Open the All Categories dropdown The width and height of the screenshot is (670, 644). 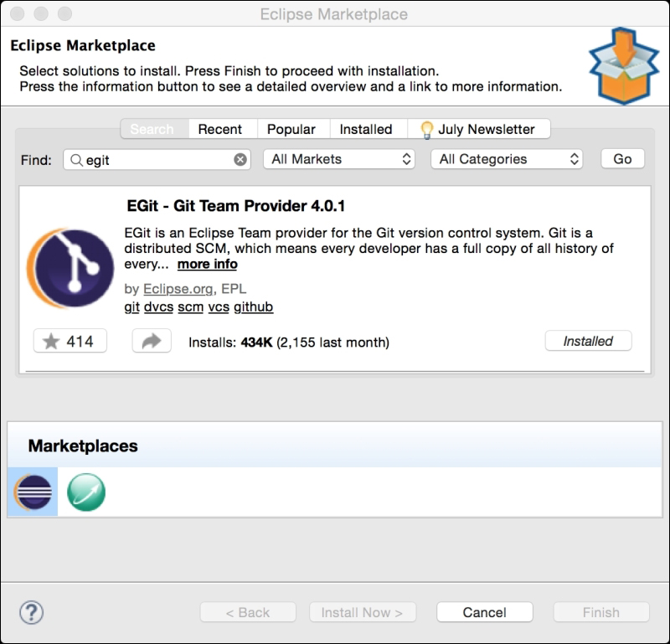[507, 159]
